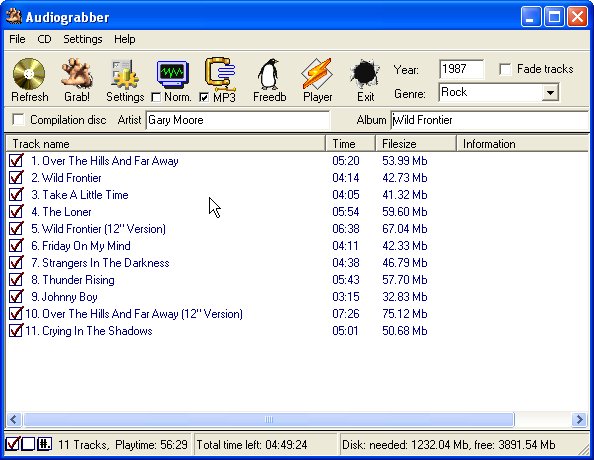This screenshot has width=594, height=460.
Task: Uncheck track 2 Wild Frontier
Action: pos(16,177)
